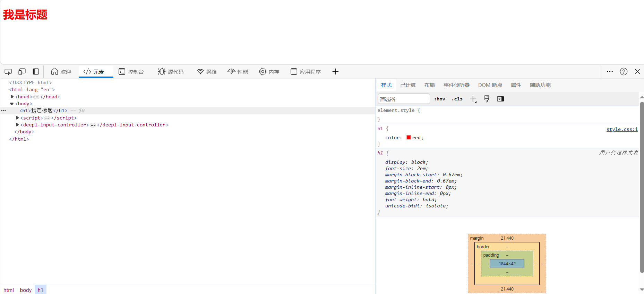Viewport: 644px width, 294px height.
Task: Open the 网络 network tab
Action: click(x=207, y=72)
